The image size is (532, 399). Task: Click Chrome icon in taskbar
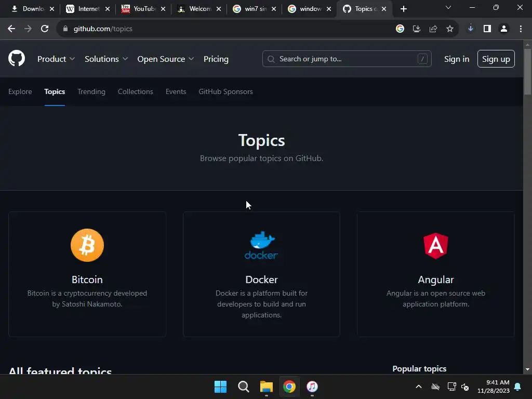[289, 387]
